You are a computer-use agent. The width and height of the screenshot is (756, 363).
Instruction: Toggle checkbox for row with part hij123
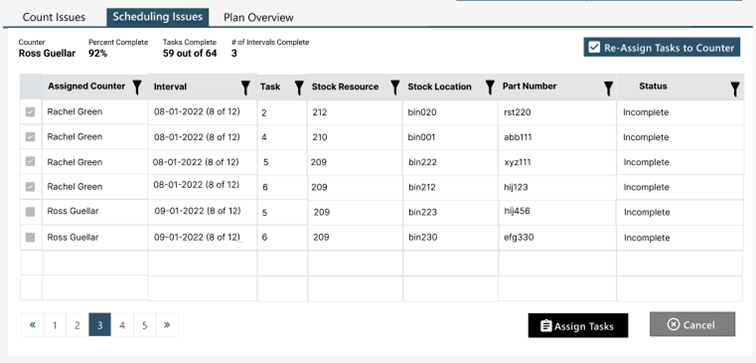30,187
